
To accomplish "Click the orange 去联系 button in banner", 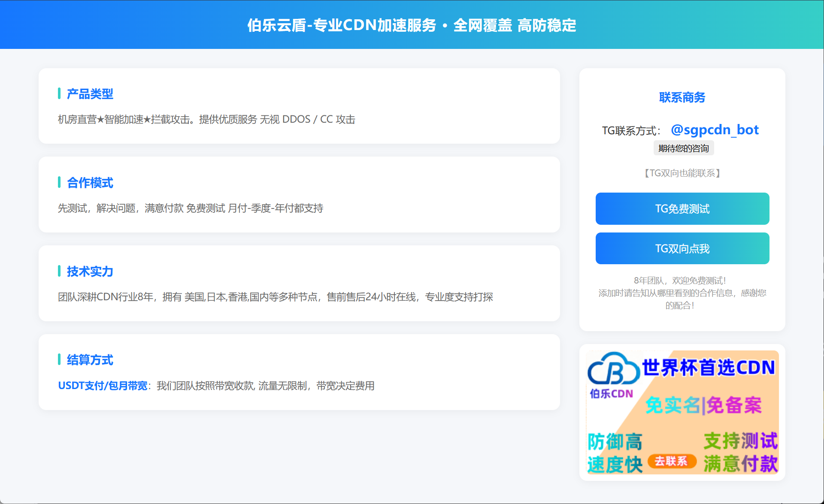I will pyautogui.click(x=671, y=461).
